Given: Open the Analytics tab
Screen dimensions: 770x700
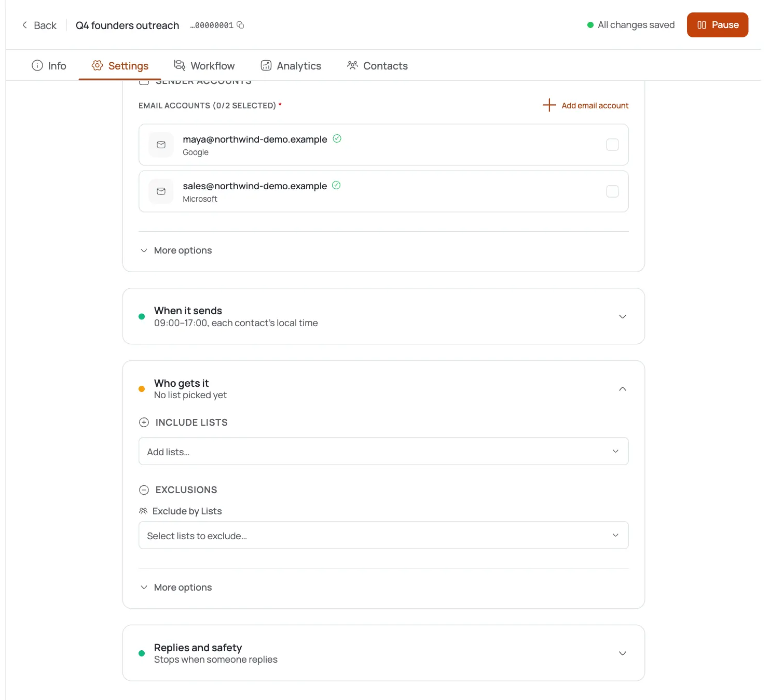Looking at the screenshot, I should point(291,66).
